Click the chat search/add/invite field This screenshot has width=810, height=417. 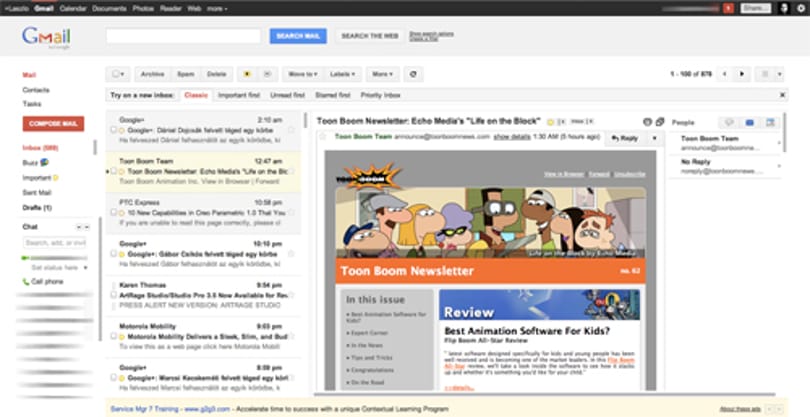(x=54, y=242)
